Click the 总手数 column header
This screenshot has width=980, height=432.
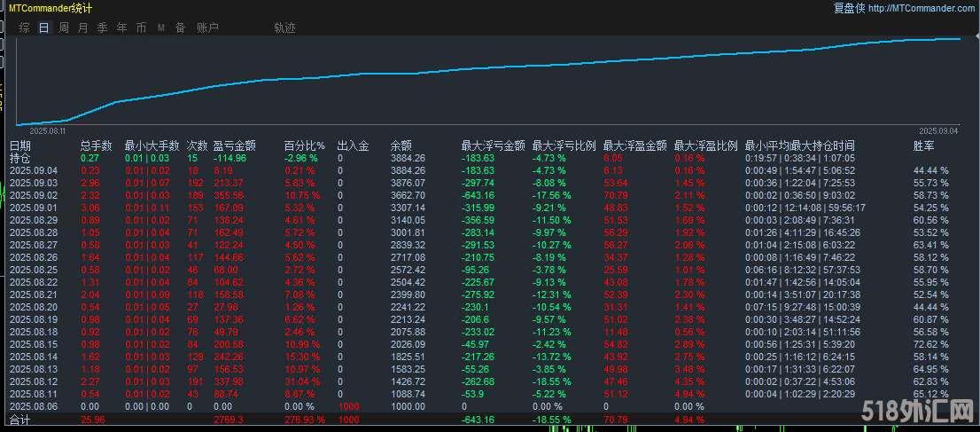pyautogui.click(x=97, y=145)
